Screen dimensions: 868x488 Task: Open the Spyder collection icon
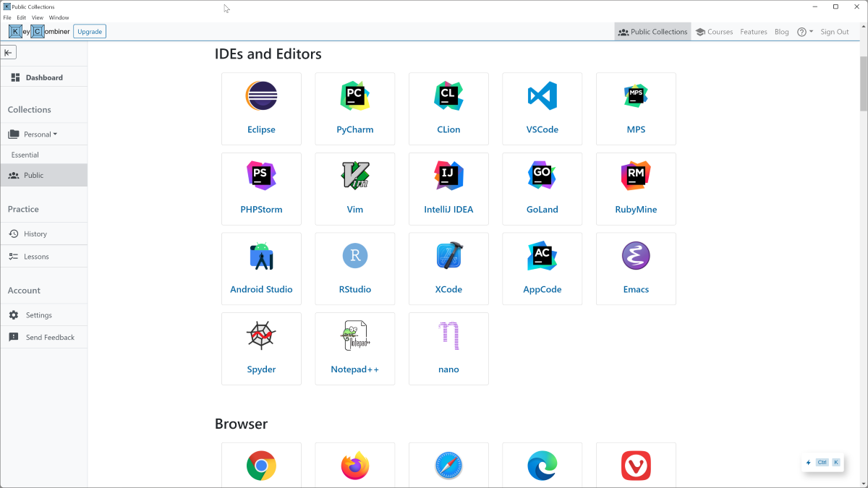(x=261, y=335)
